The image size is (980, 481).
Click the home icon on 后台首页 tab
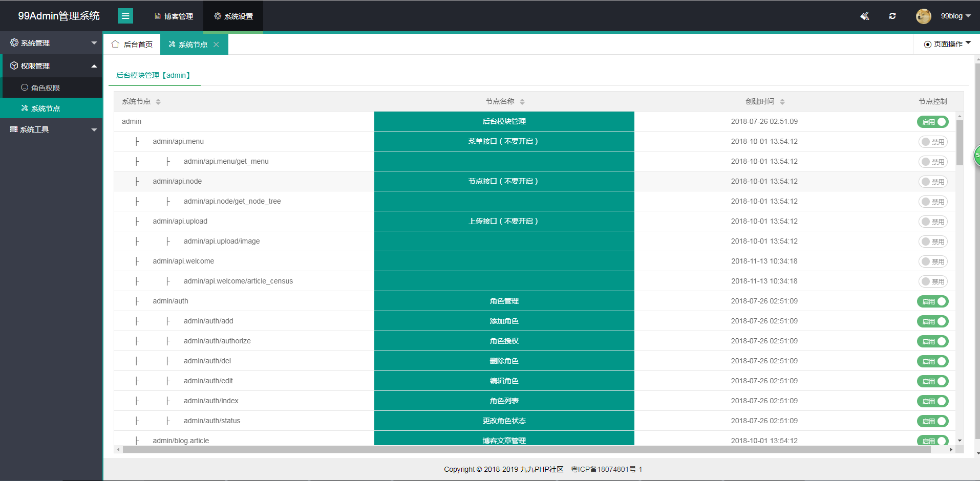(x=115, y=45)
